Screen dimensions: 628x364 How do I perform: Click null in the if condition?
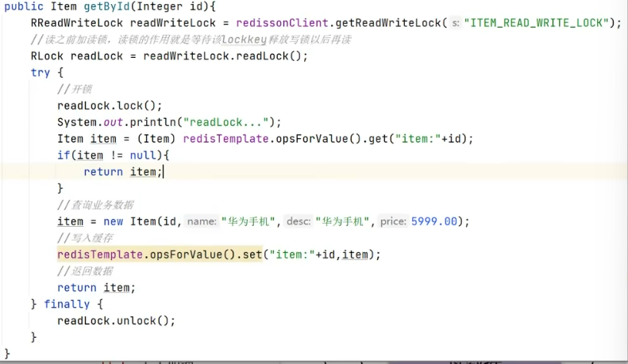144,155
